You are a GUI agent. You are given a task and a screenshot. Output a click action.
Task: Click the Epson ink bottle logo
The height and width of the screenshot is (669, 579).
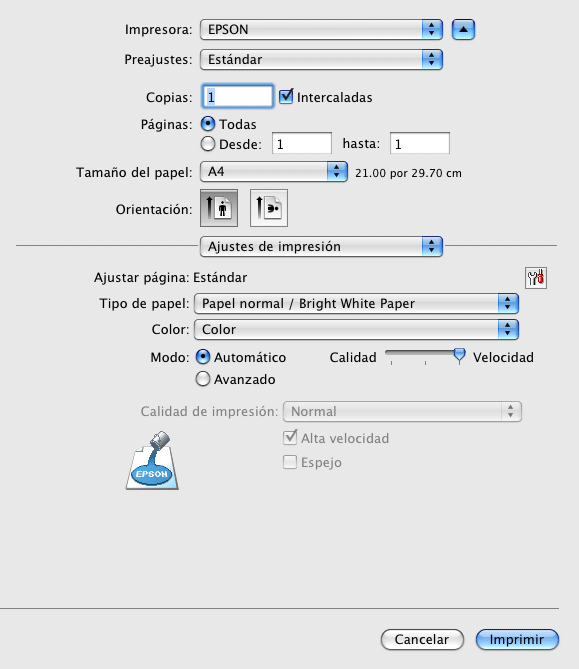tap(152, 460)
